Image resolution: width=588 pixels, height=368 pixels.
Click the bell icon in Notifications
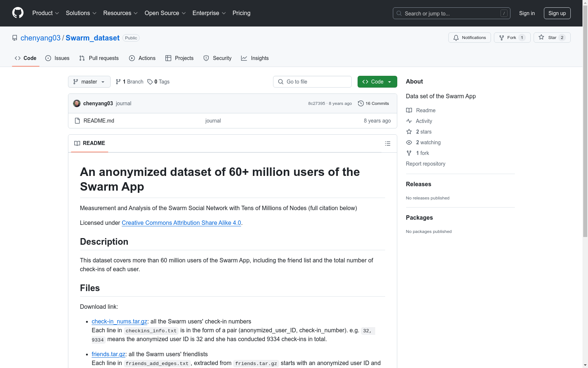pyautogui.click(x=456, y=38)
